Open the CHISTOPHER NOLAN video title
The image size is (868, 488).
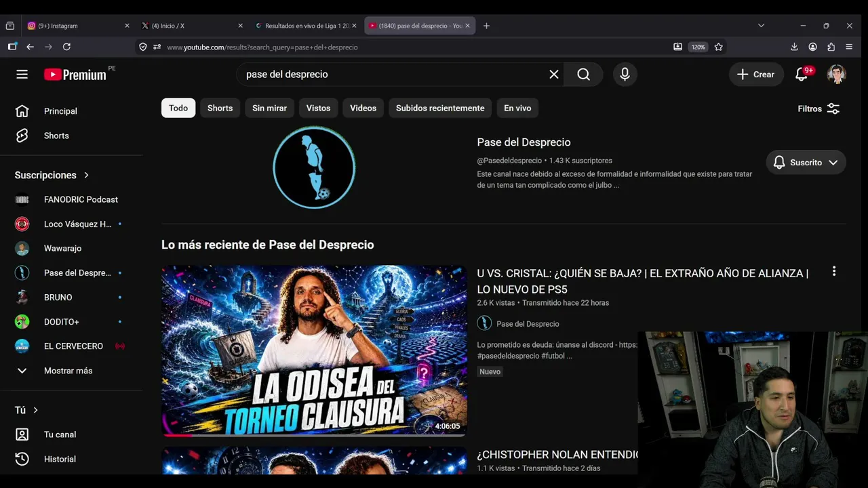click(557, 454)
